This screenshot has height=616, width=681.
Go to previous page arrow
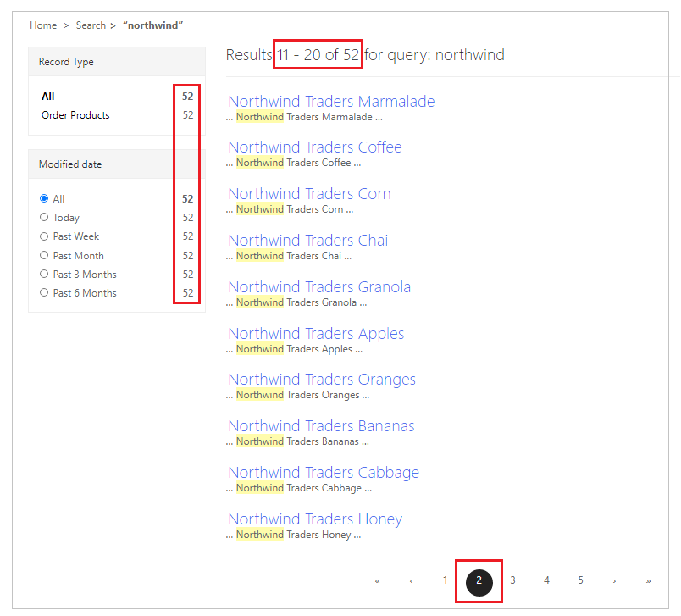click(412, 580)
